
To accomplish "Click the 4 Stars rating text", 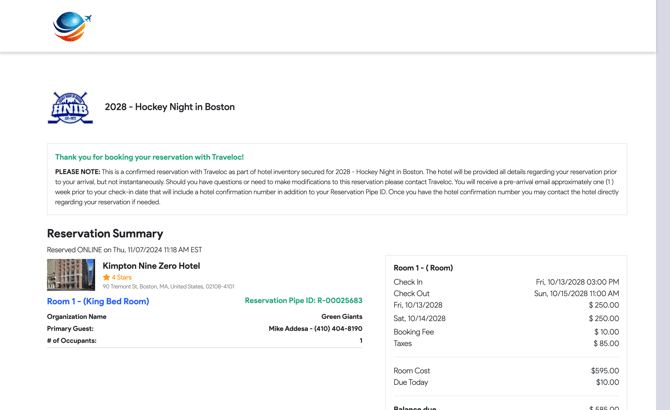I will pos(122,277).
